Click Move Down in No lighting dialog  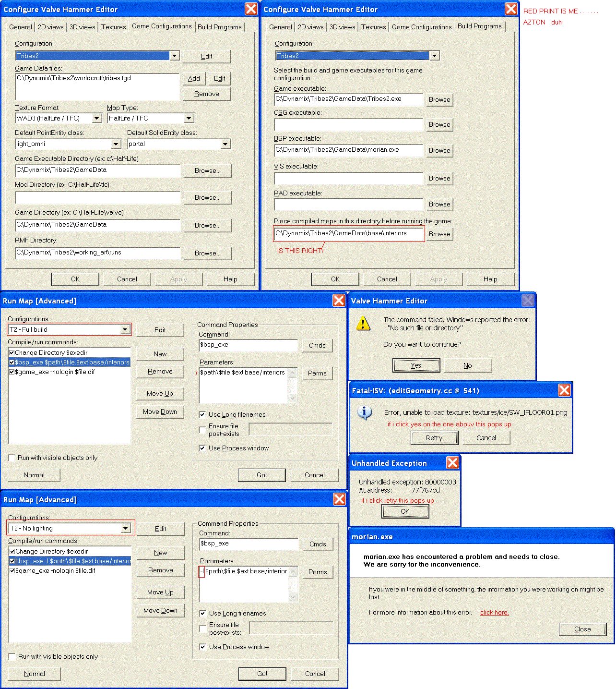pos(160,610)
